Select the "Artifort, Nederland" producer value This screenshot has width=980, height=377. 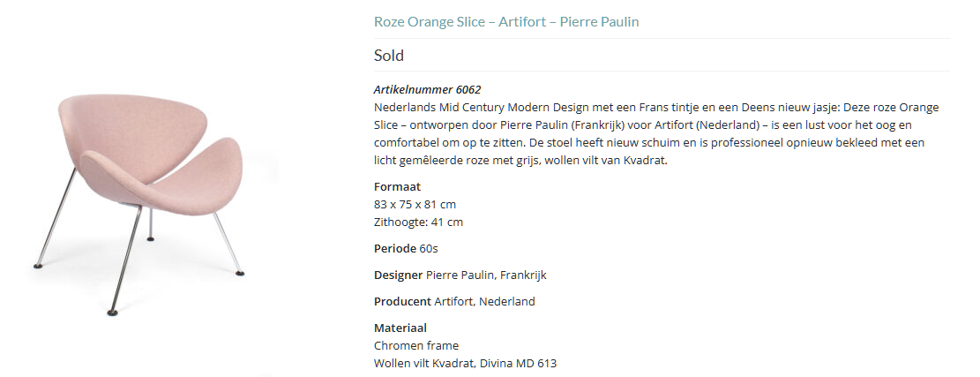click(x=484, y=301)
